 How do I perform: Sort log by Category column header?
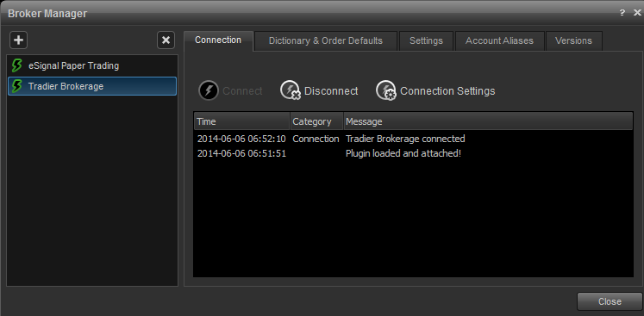click(316, 121)
